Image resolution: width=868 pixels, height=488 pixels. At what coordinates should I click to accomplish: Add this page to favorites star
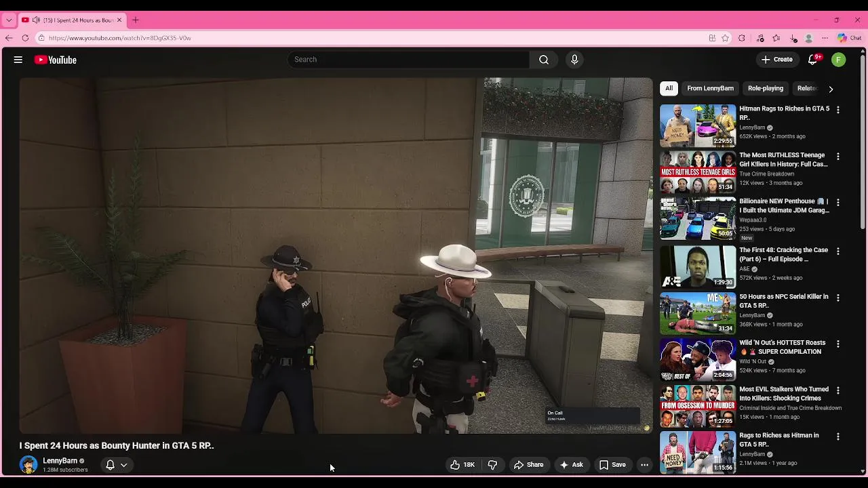[x=726, y=38]
